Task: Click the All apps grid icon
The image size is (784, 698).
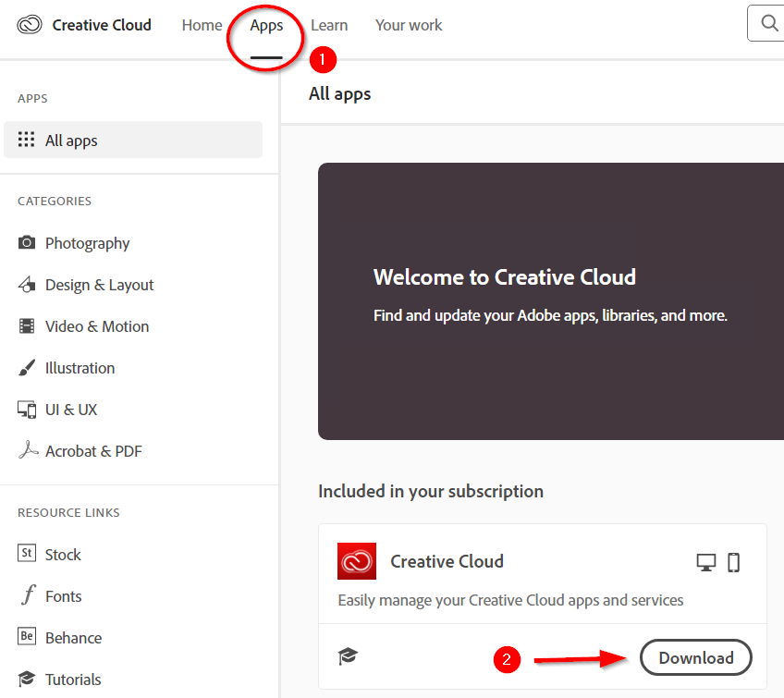Action: point(27,140)
